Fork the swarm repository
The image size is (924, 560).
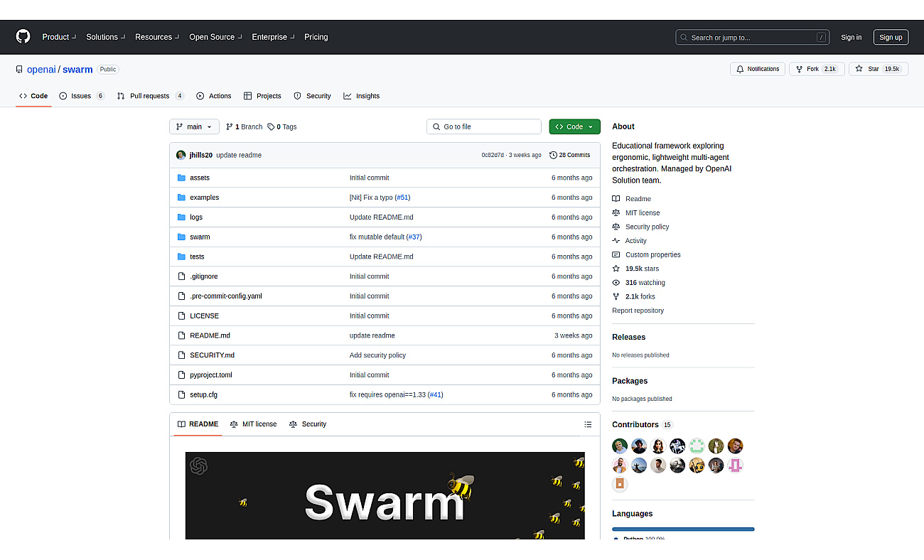click(817, 69)
